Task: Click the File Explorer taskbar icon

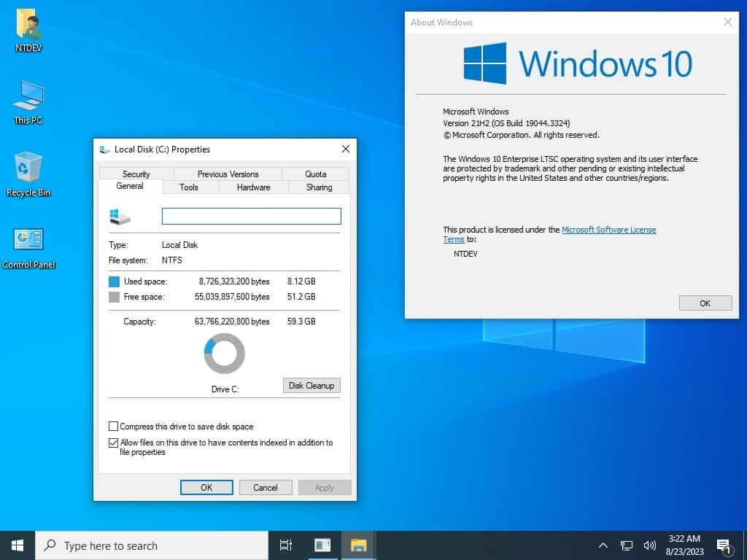Action: click(358, 545)
